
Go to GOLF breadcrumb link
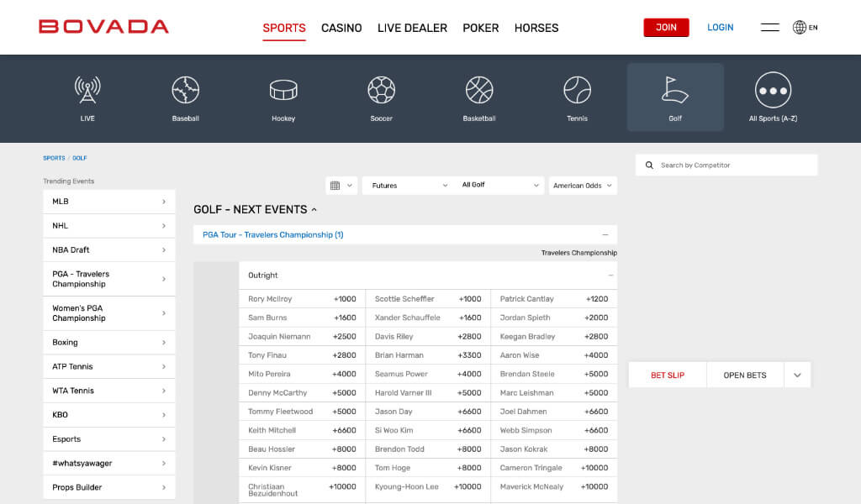coord(80,158)
